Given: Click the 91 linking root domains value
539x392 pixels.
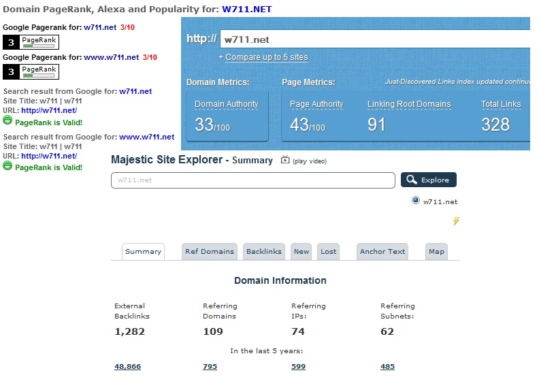Looking at the screenshot, I should (x=376, y=125).
